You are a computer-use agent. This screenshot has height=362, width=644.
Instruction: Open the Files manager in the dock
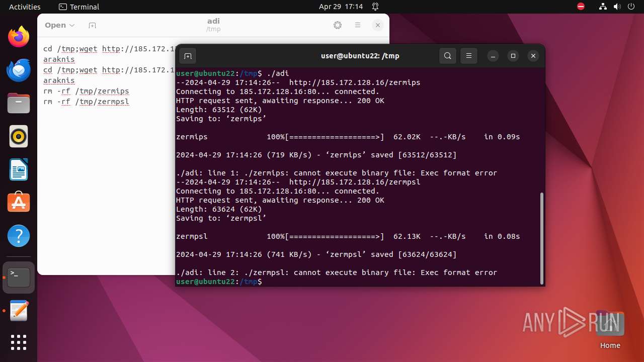tap(19, 103)
